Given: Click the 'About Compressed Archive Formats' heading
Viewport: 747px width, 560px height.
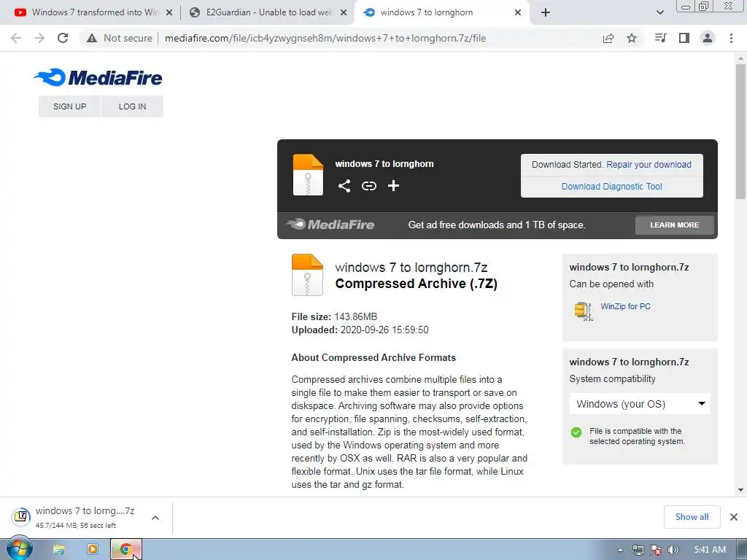Looking at the screenshot, I should pyautogui.click(x=373, y=357).
